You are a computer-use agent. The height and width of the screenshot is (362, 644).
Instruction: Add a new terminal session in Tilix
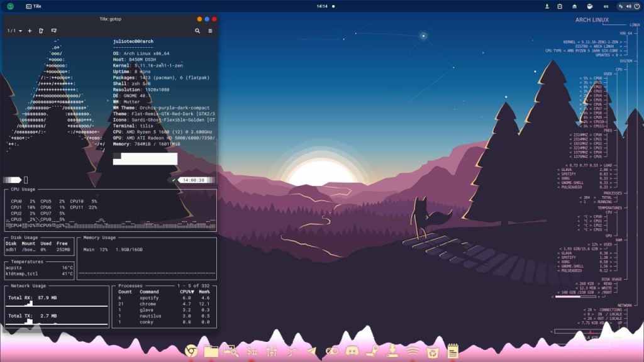pyautogui.click(x=30, y=31)
